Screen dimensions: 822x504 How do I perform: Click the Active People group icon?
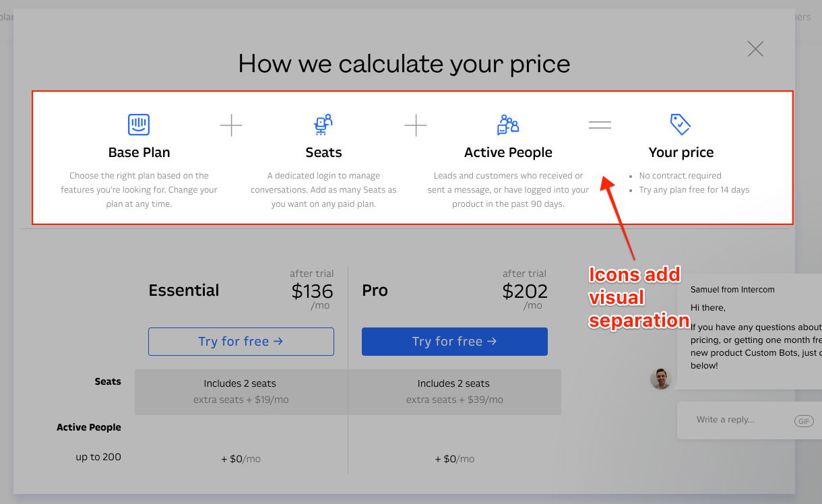click(508, 125)
